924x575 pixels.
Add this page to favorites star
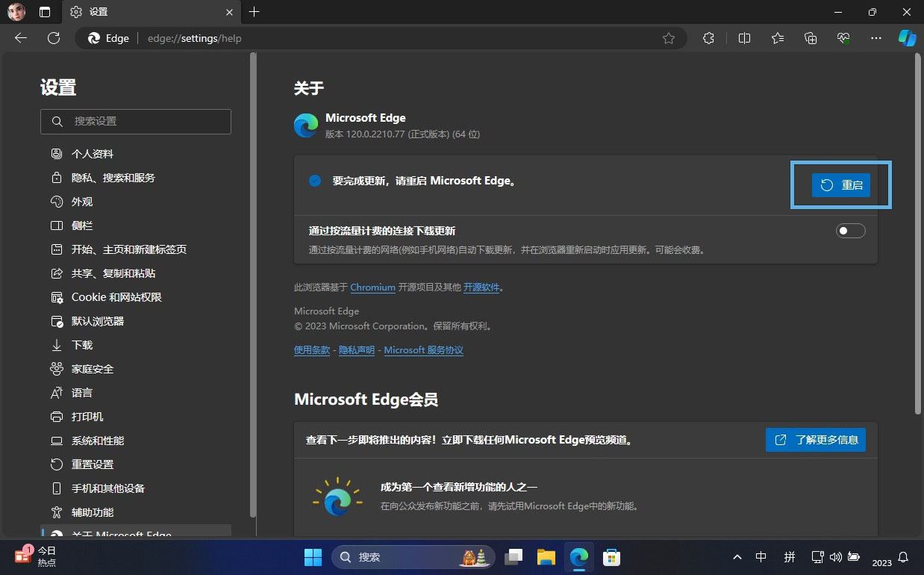[x=669, y=38]
